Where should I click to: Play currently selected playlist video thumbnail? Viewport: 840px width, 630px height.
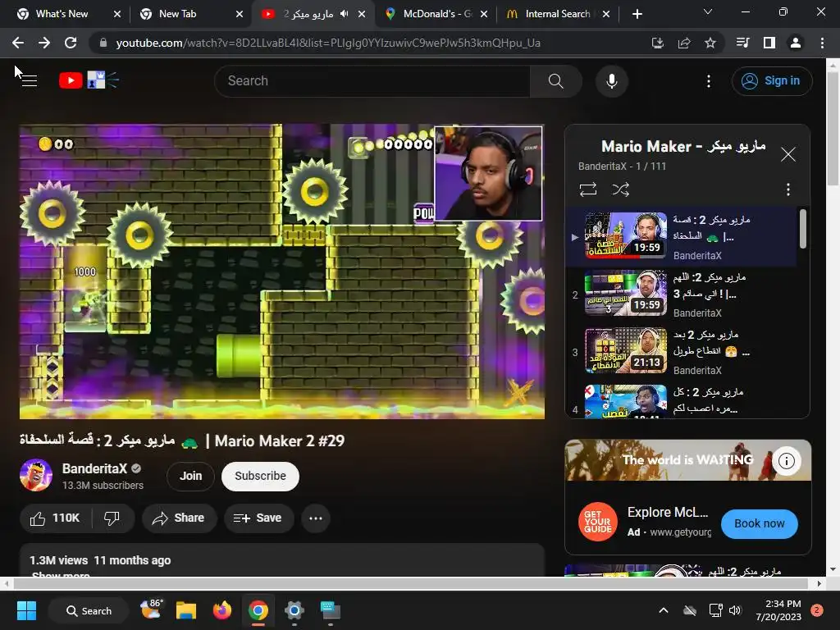(x=626, y=235)
